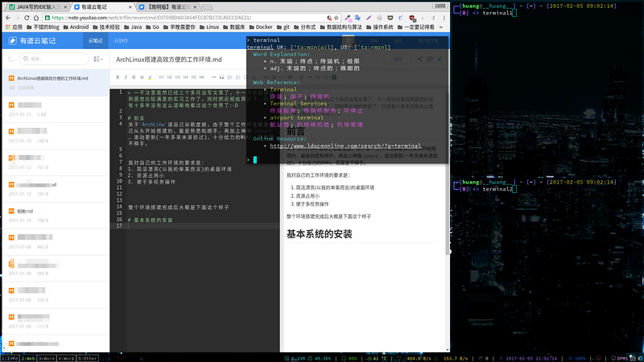The height and width of the screenshot is (362, 644).
Task: Switch to workspace 2:Web
Action: (x=28, y=358)
